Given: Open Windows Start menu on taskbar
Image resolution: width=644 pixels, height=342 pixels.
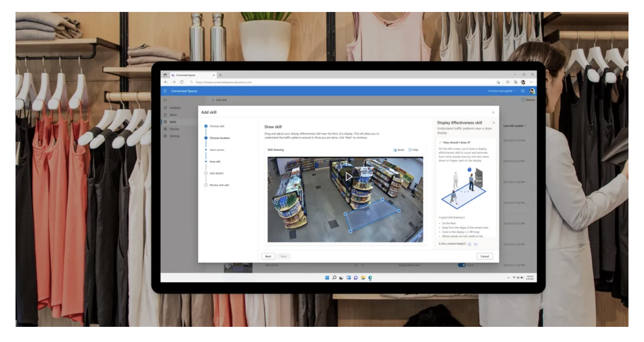Looking at the screenshot, I should [327, 277].
